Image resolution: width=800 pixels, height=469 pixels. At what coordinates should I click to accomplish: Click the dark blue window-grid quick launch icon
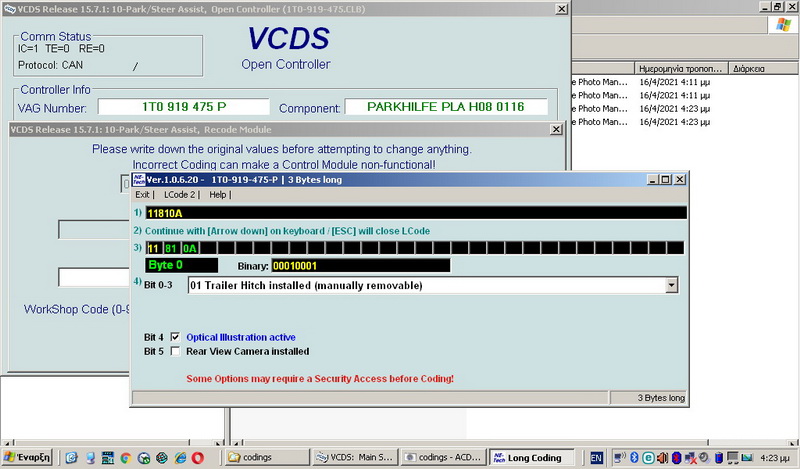108,458
